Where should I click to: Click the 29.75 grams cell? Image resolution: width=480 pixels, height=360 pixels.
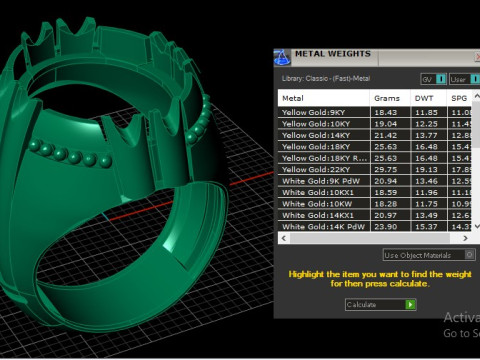(390, 169)
